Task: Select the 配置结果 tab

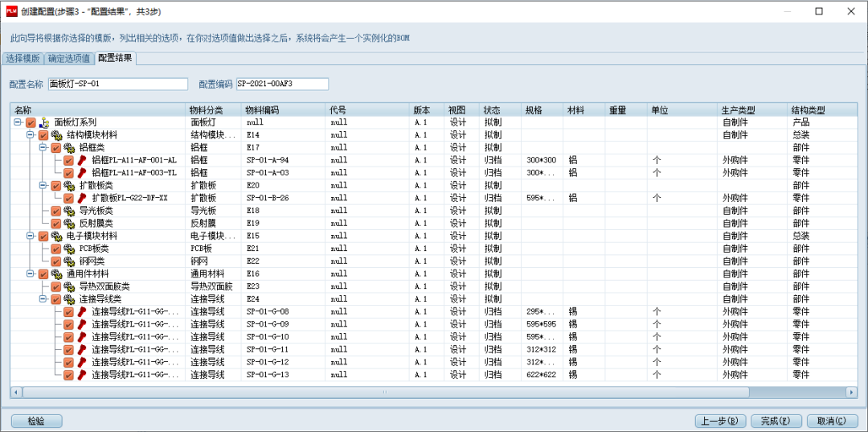Action: pos(115,58)
